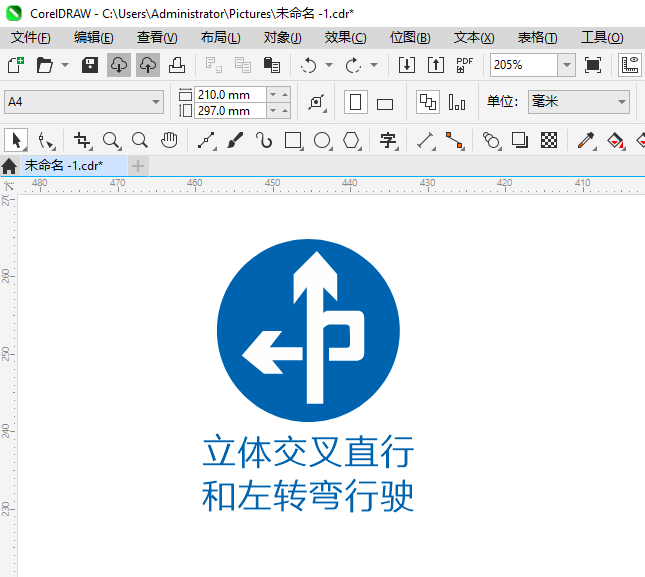Click the New document icon
The width and height of the screenshot is (645, 577).
point(16,65)
